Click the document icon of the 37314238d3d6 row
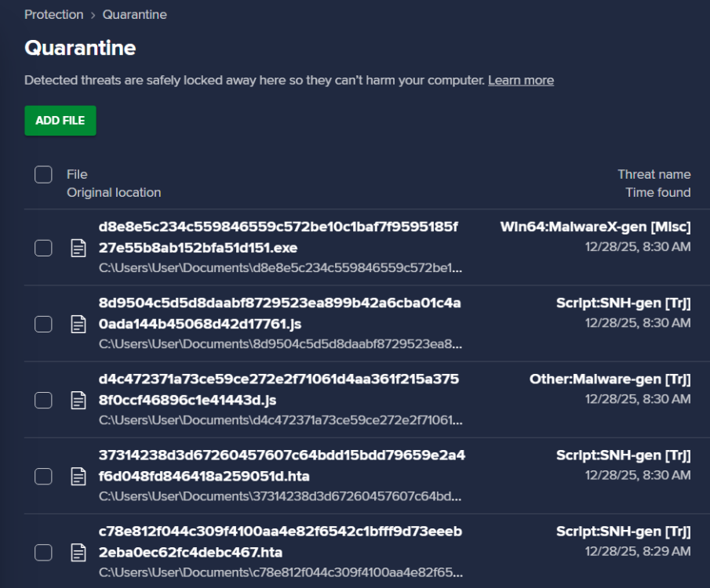Viewport: 710px width, 588px height. click(x=78, y=476)
